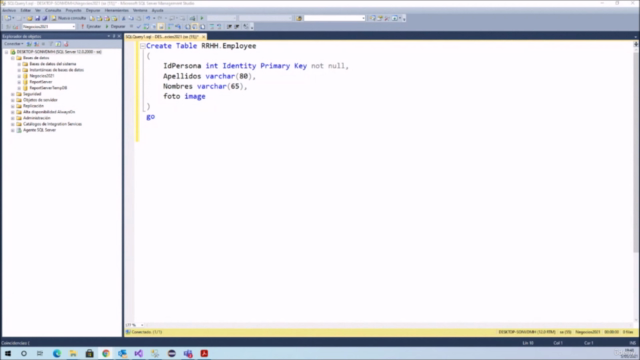
Task: Select Catálogos de Integration Services
Action: pyautogui.click(x=52, y=124)
